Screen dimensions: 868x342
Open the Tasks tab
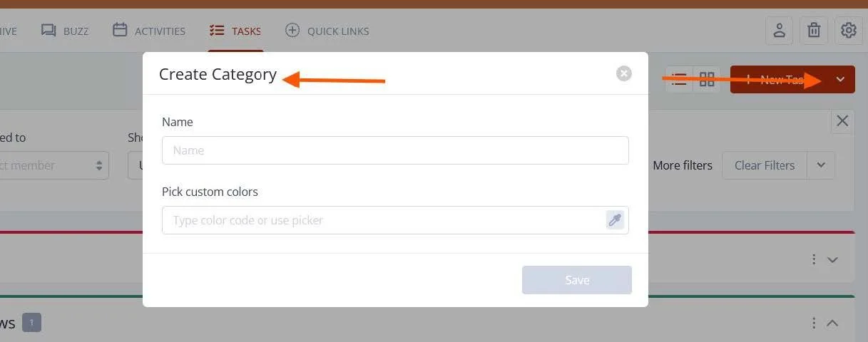[x=235, y=31]
